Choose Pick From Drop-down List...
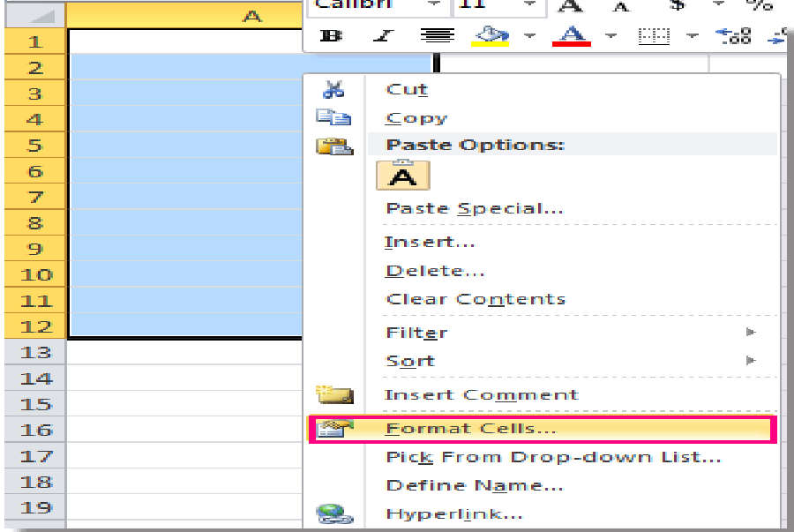794x532 pixels. (553, 457)
